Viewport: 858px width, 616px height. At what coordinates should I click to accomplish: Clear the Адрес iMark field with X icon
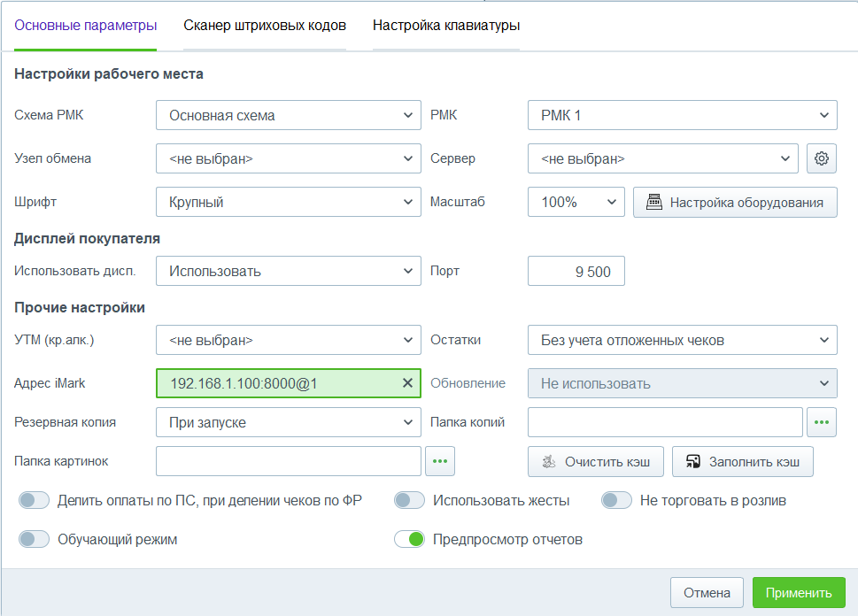407,383
